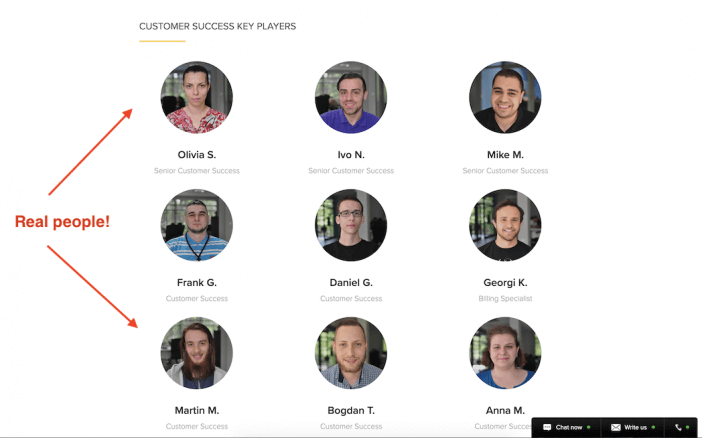Select Bogdan T. profile photo
Screen dimensions: 702x438
click(351, 353)
